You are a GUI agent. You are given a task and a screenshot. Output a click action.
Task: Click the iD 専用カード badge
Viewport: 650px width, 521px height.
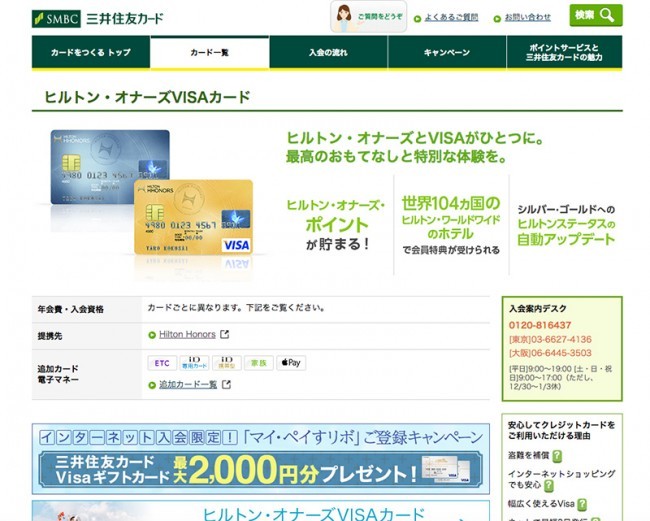pyautogui.click(x=194, y=363)
